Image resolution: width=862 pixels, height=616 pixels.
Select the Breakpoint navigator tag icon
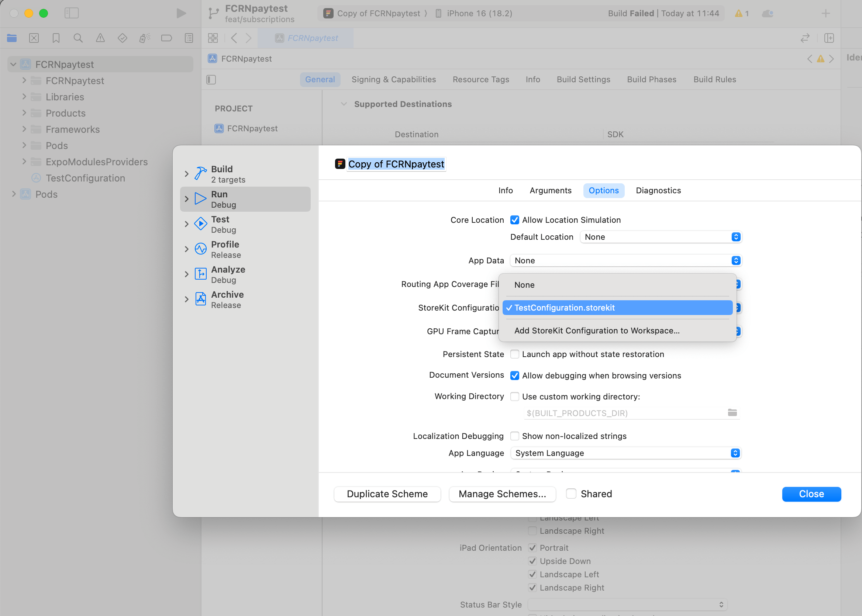tap(166, 38)
